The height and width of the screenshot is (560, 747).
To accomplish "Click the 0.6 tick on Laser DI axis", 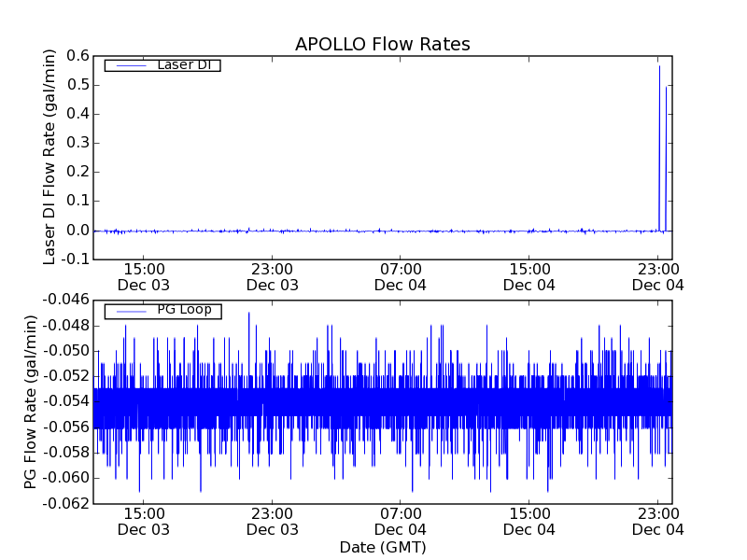I will coord(78,56).
